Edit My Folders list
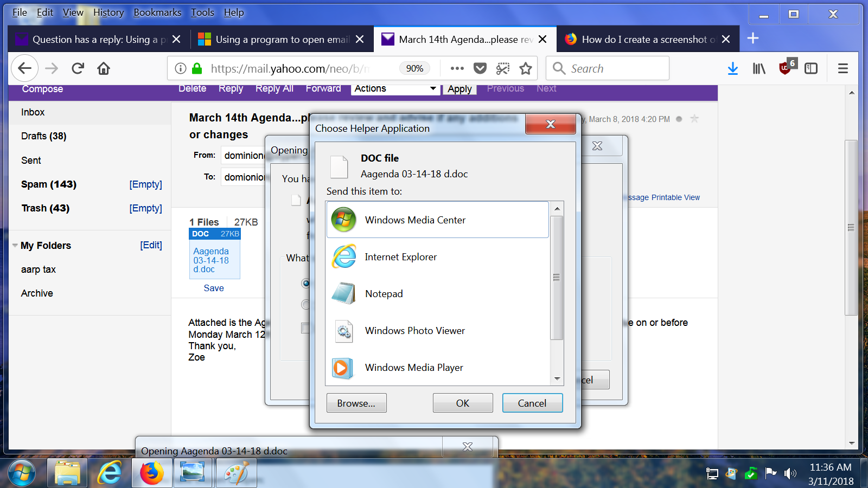This screenshot has height=488, width=868. [x=151, y=245]
